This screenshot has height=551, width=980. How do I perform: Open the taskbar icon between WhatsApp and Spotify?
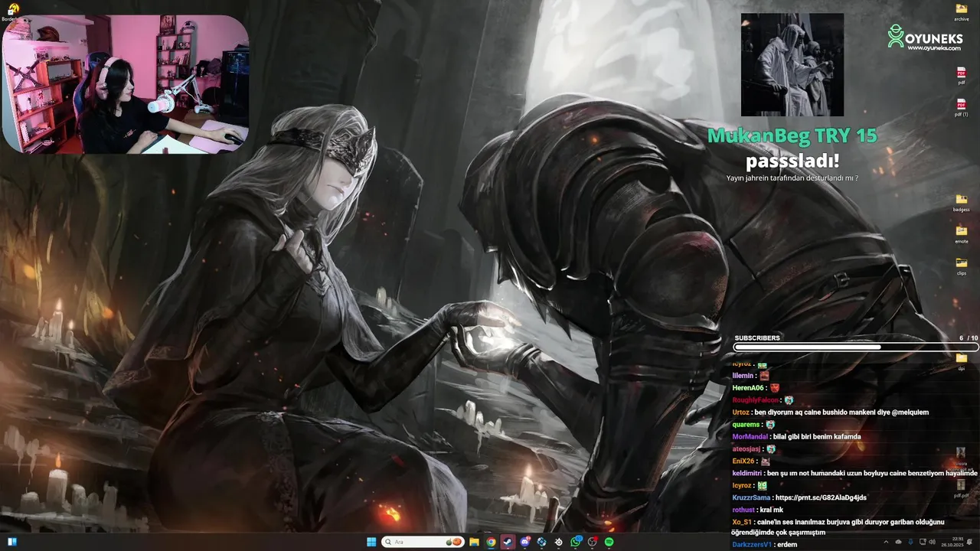[x=593, y=542]
